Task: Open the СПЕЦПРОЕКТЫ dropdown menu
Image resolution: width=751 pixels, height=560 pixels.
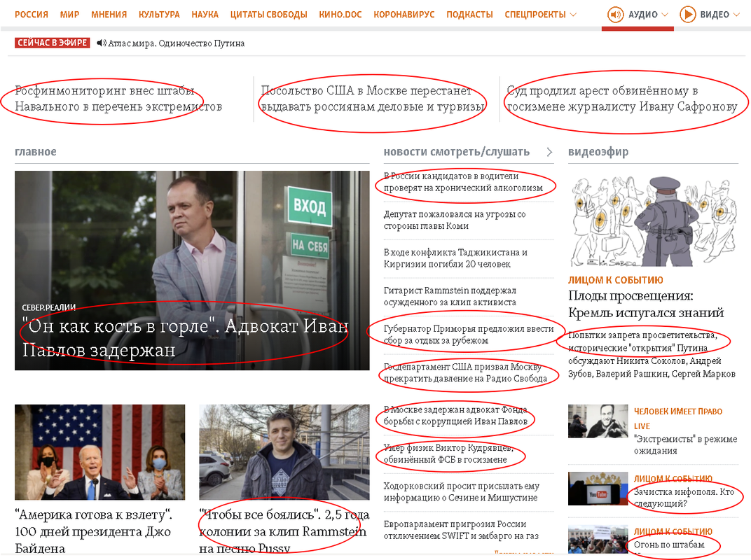Action: [x=540, y=15]
